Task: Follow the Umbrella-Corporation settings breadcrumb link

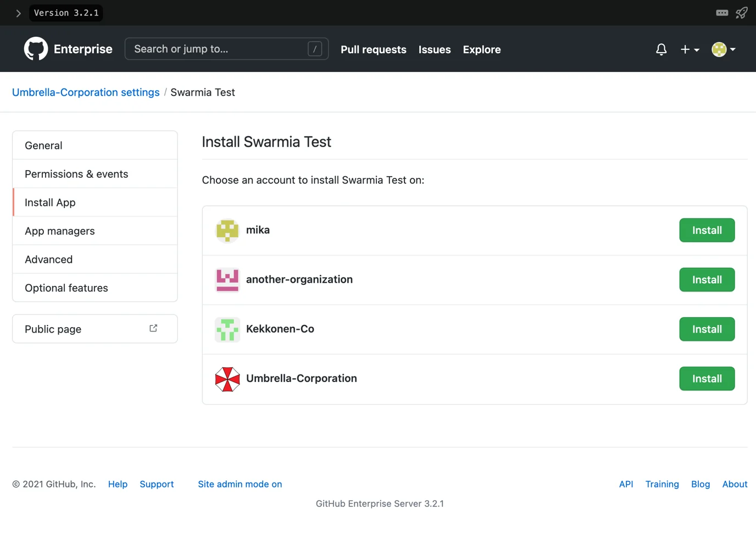Action: 86,92
